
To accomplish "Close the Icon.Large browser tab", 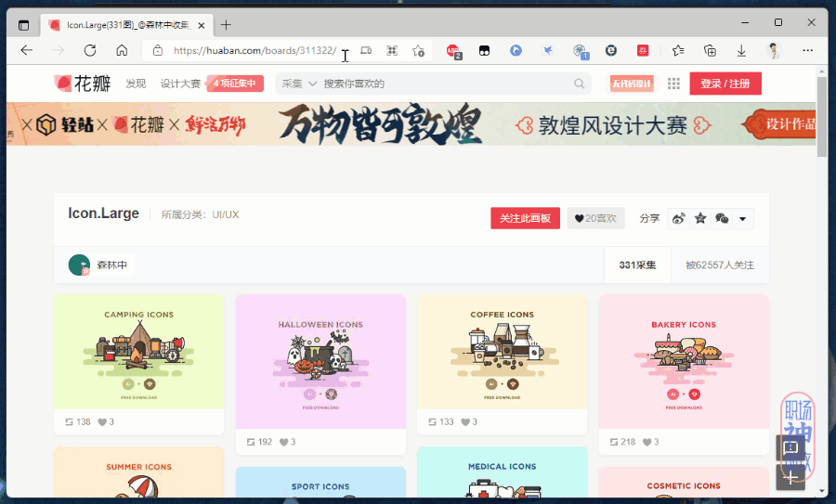I will click(x=202, y=25).
